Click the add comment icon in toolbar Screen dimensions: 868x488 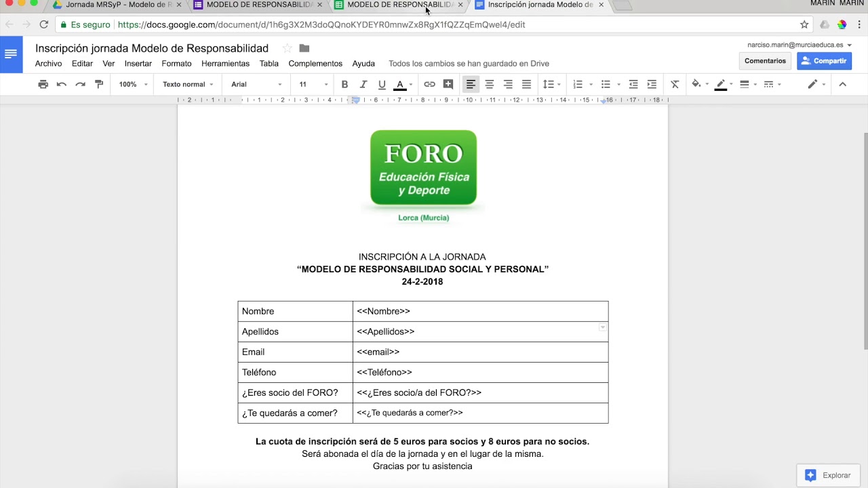tap(448, 84)
